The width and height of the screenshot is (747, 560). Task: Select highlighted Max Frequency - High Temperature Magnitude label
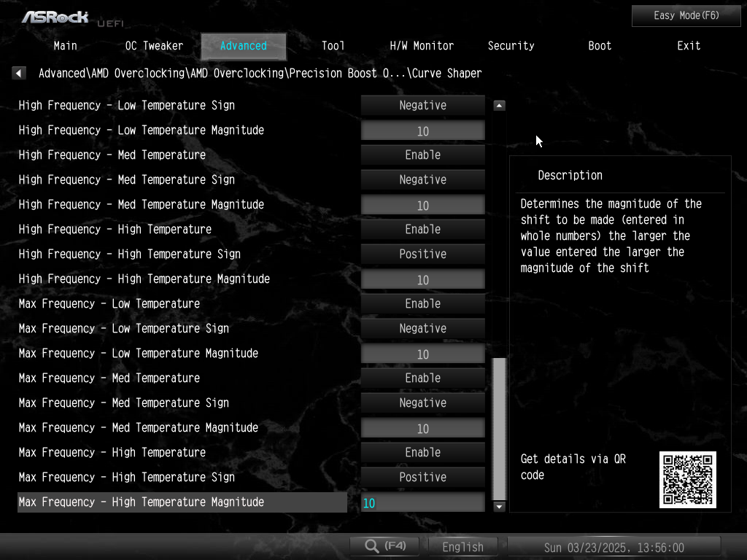tap(182, 502)
